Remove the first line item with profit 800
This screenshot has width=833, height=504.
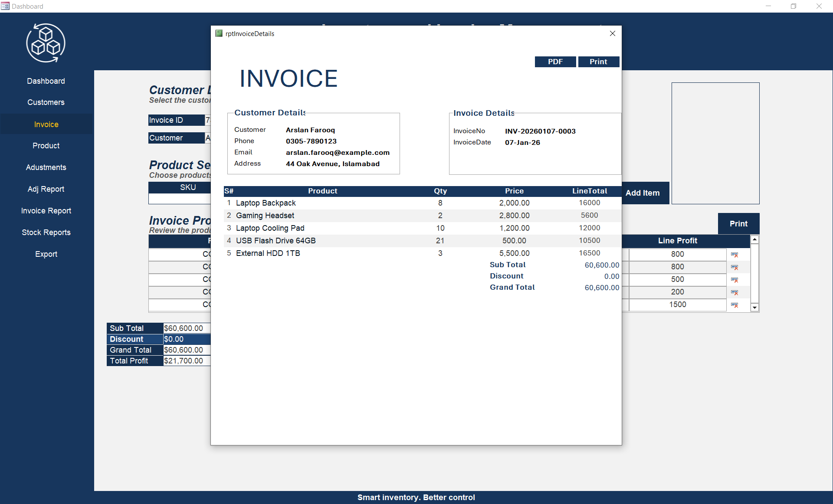pos(735,255)
